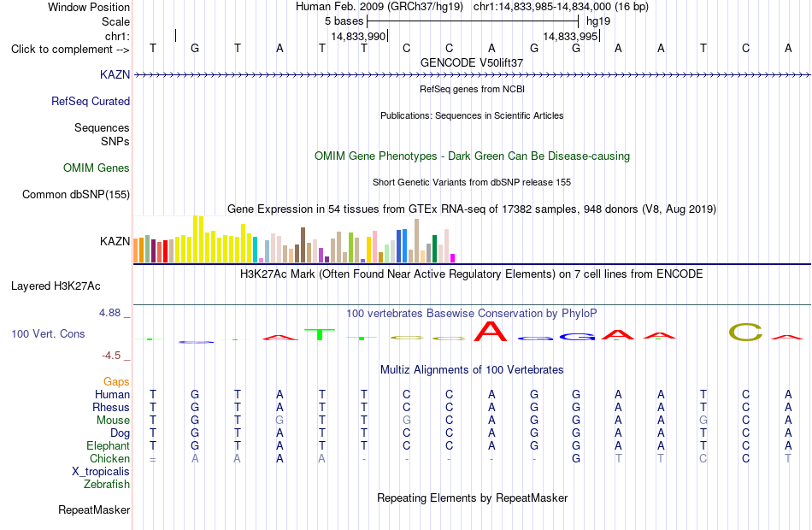Open Short Genetic Variants dbSNP release 155 title
The image size is (812, 530).
[x=472, y=182]
